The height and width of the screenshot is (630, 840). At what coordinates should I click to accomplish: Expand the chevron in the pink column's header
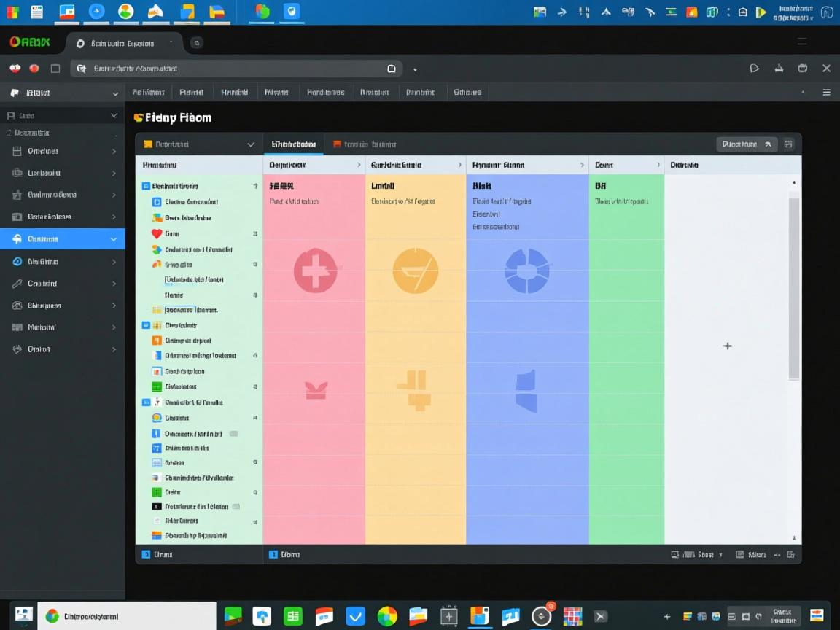point(358,166)
